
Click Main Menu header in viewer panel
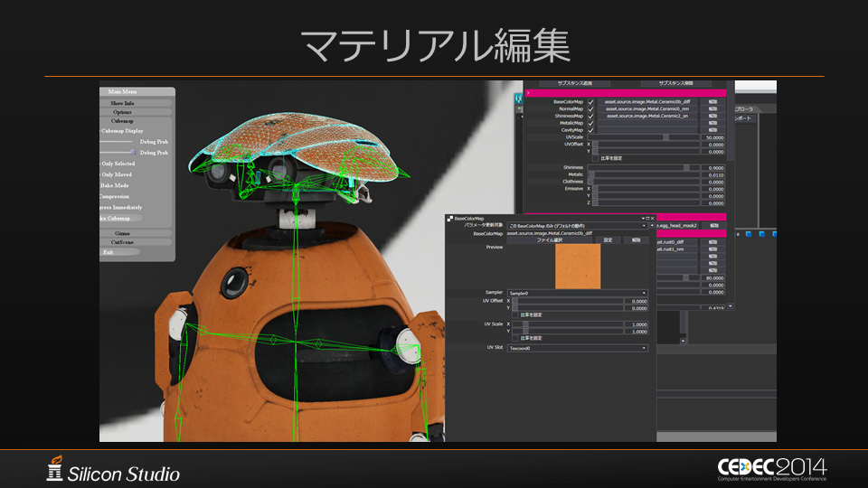[x=137, y=92]
